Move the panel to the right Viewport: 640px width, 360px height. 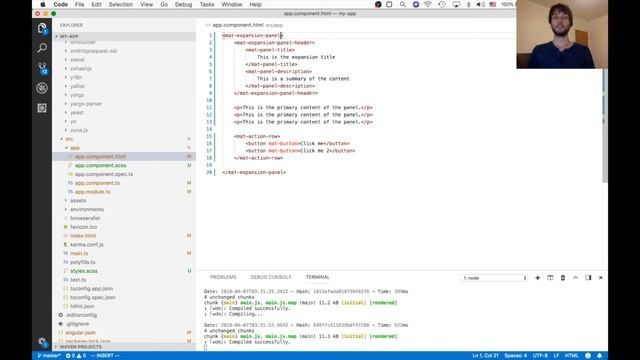point(588,278)
